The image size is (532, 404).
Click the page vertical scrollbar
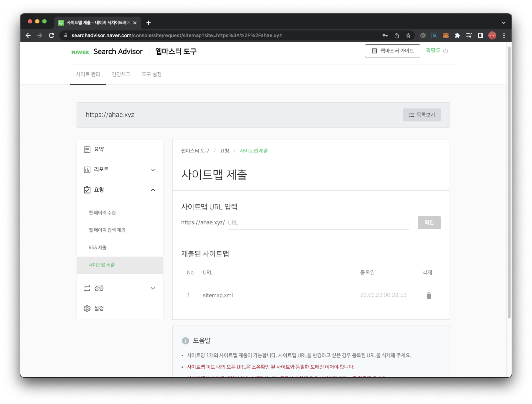509,183
